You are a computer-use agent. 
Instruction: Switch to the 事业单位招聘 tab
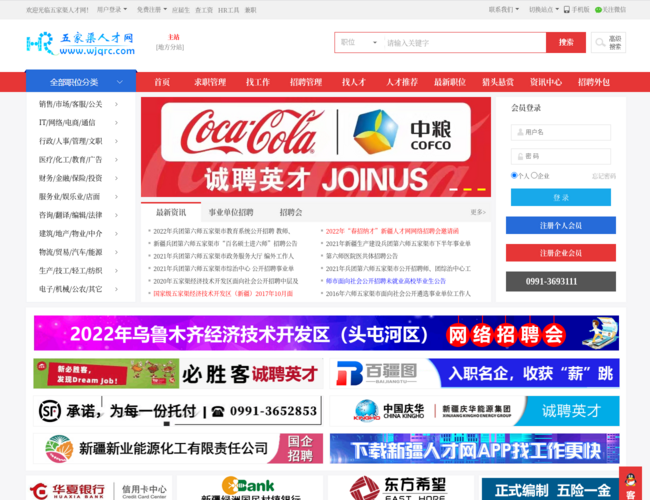click(x=231, y=212)
